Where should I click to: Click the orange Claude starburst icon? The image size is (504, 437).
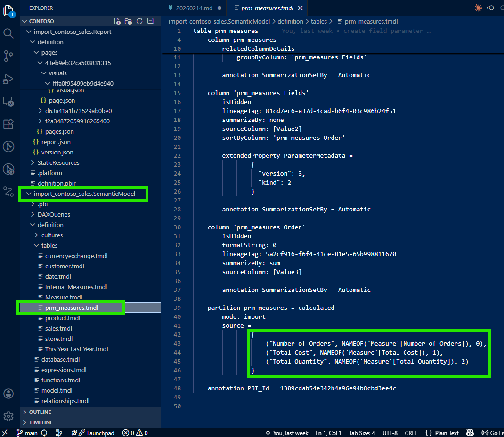pyautogui.click(x=478, y=8)
